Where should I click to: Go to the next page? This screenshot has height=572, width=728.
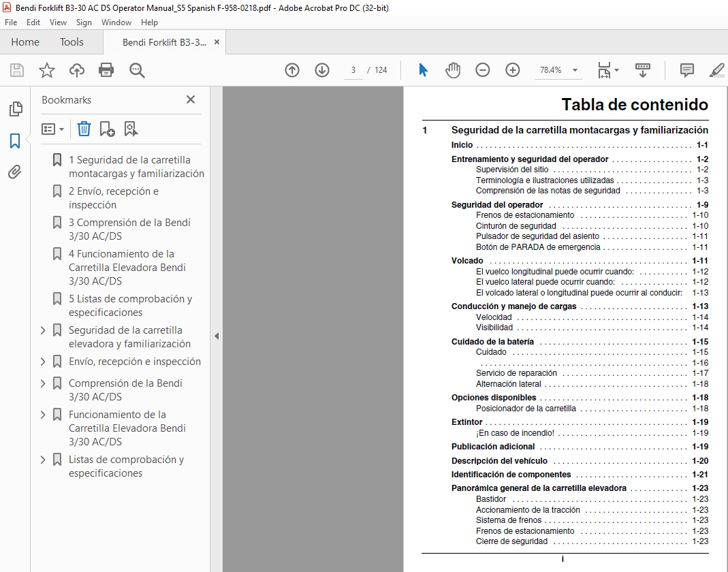(x=321, y=70)
